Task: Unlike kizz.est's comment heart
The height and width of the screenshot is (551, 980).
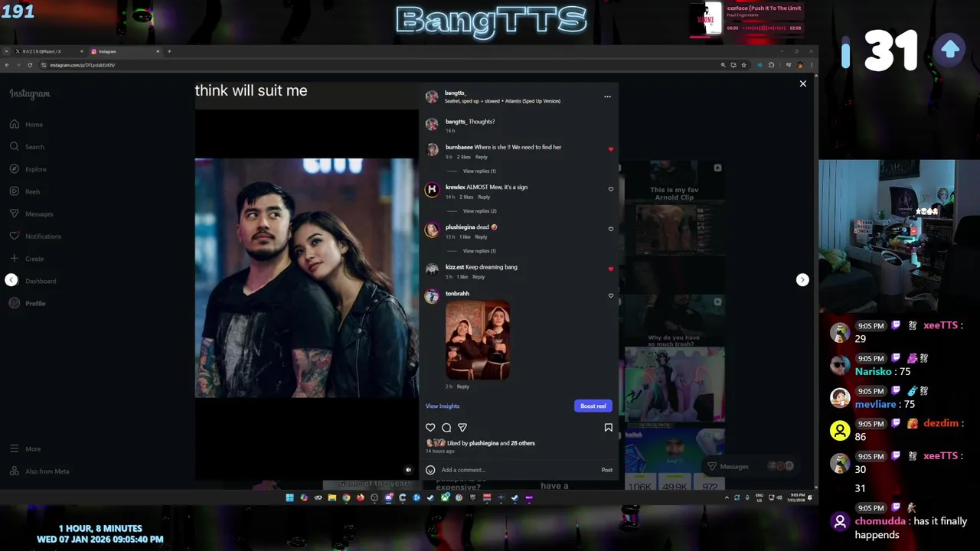Action: pos(611,269)
